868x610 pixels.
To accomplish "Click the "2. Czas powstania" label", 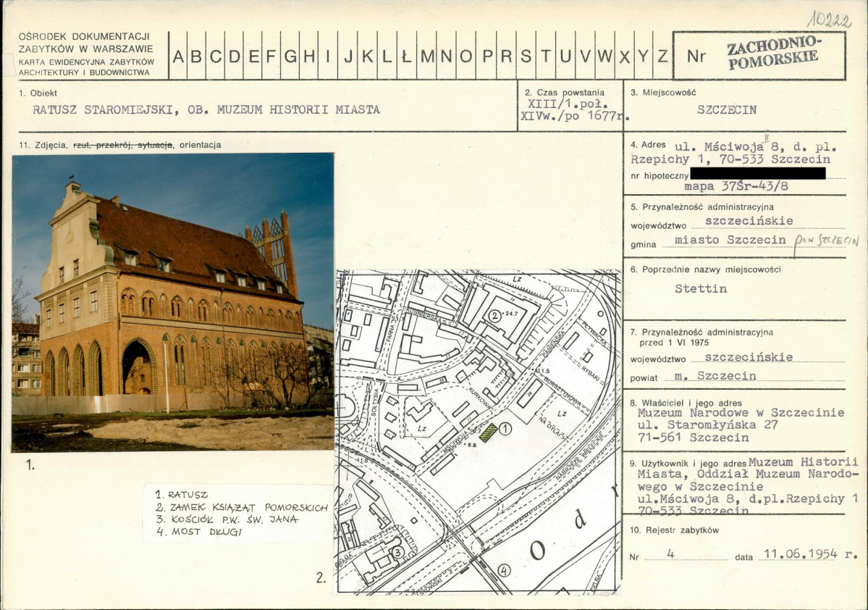I will point(565,93).
